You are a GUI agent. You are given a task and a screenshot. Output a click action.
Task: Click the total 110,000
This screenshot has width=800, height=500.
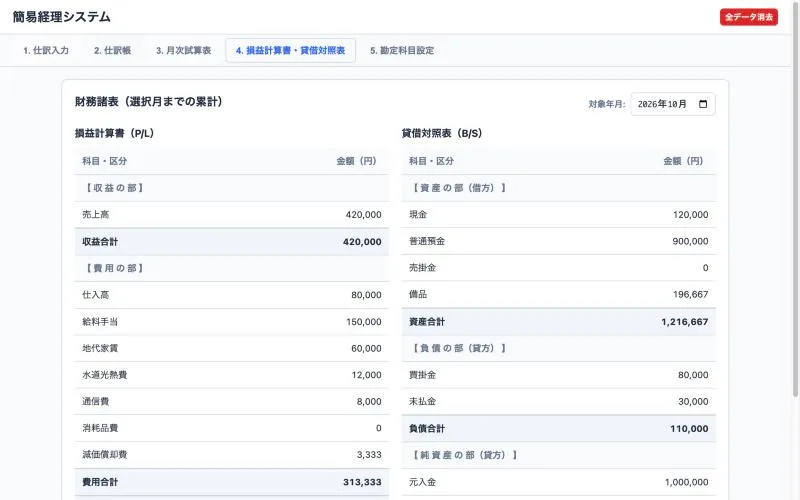[x=689, y=429]
